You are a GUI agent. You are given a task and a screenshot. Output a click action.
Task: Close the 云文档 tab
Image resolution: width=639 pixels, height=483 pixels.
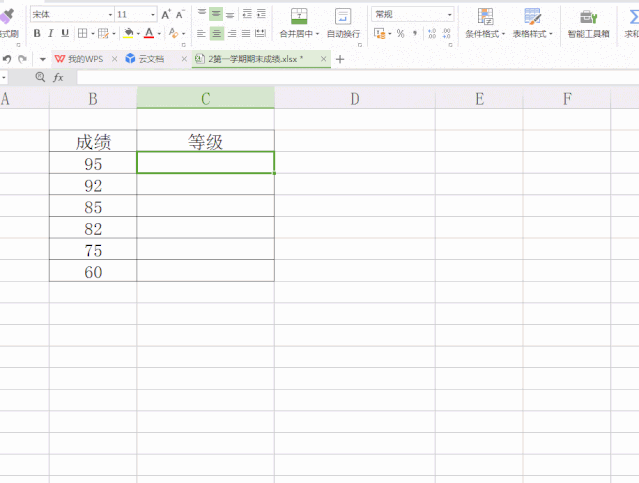pyautogui.click(x=184, y=59)
